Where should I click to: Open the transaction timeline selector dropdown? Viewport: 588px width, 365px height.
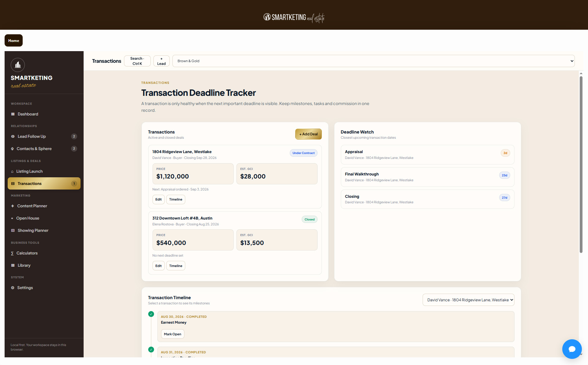[x=468, y=300]
